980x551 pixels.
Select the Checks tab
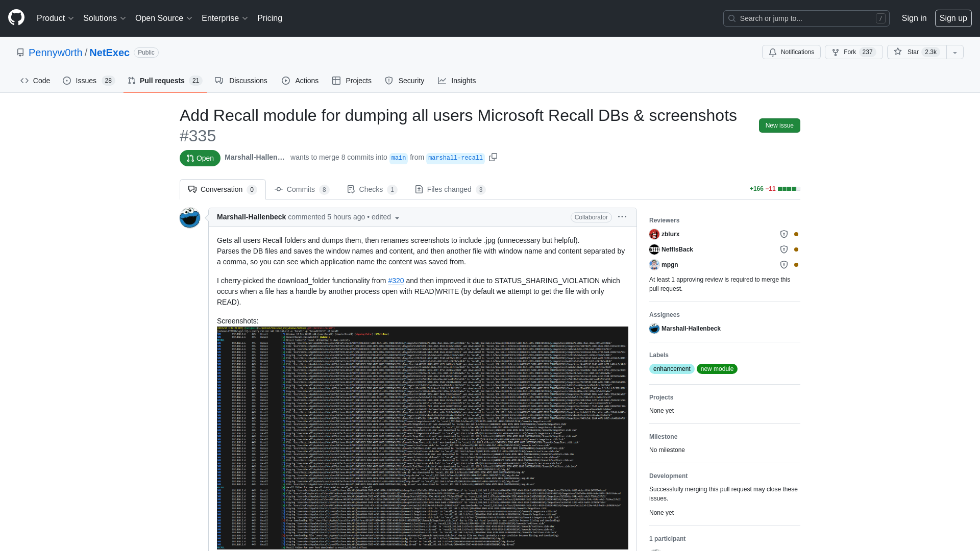coord(372,189)
